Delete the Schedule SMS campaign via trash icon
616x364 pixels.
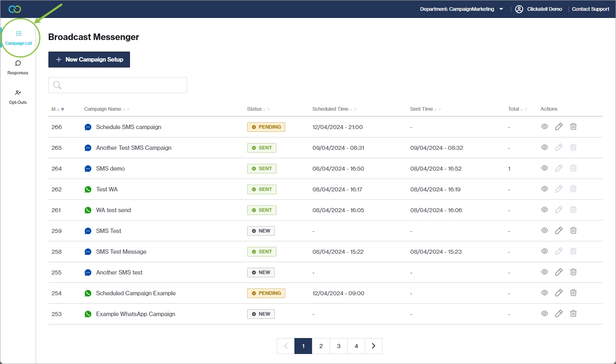point(573,127)
